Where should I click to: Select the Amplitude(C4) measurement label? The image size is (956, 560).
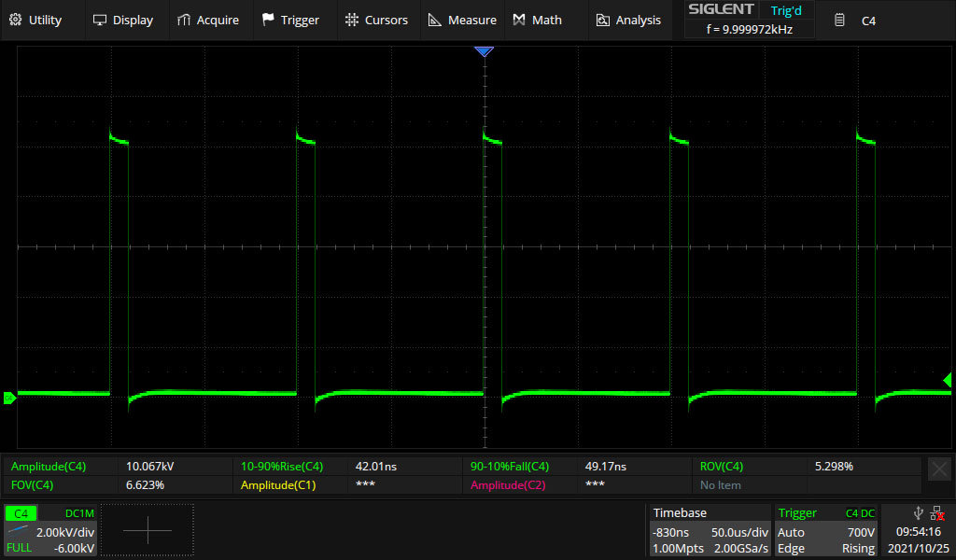point(49,466)
